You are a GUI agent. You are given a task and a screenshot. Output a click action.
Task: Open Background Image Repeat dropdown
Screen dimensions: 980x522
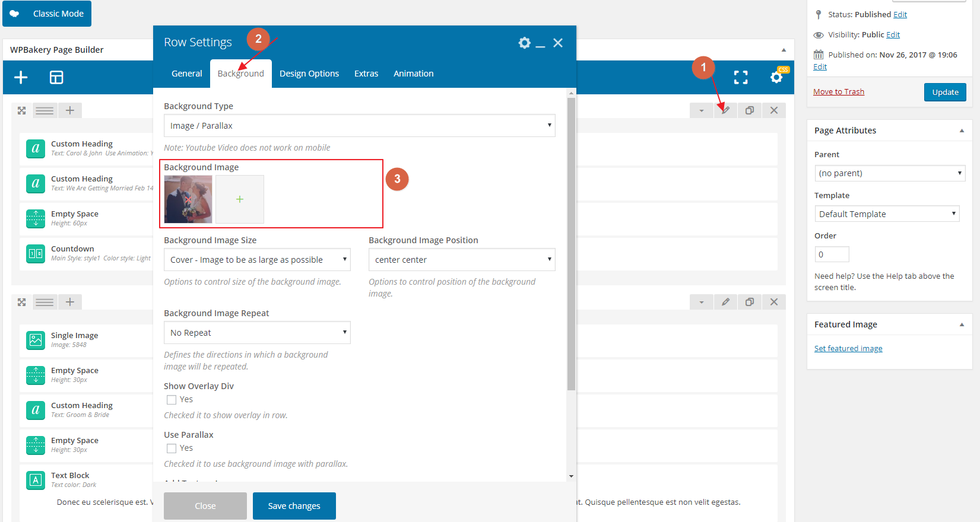(x=257, y=333)
